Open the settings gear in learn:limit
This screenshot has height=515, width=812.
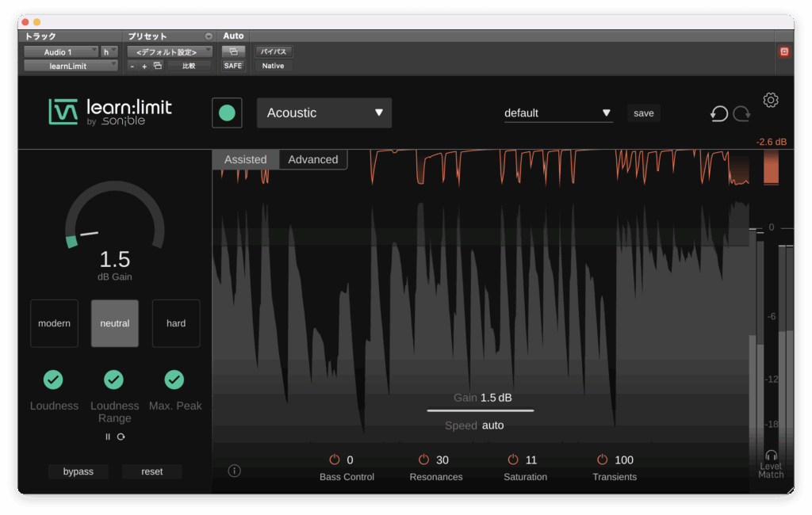pyautogui.click(x=771, y=100)
